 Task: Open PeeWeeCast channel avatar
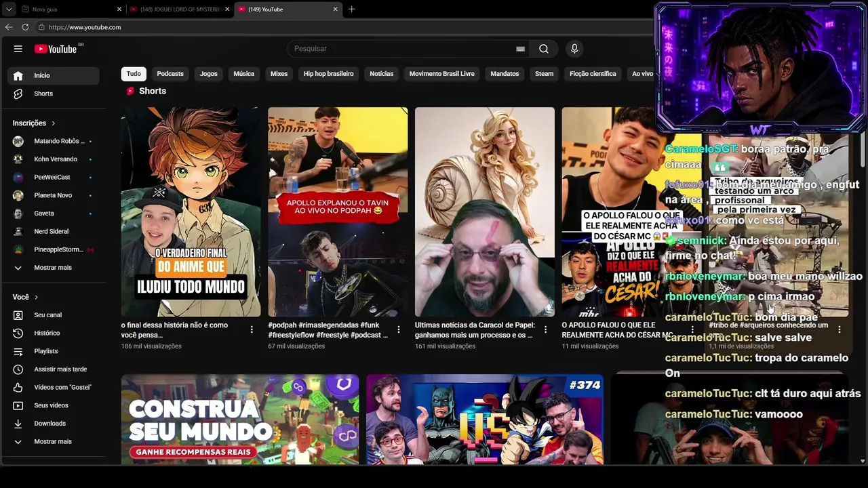[x=18, y=178]
